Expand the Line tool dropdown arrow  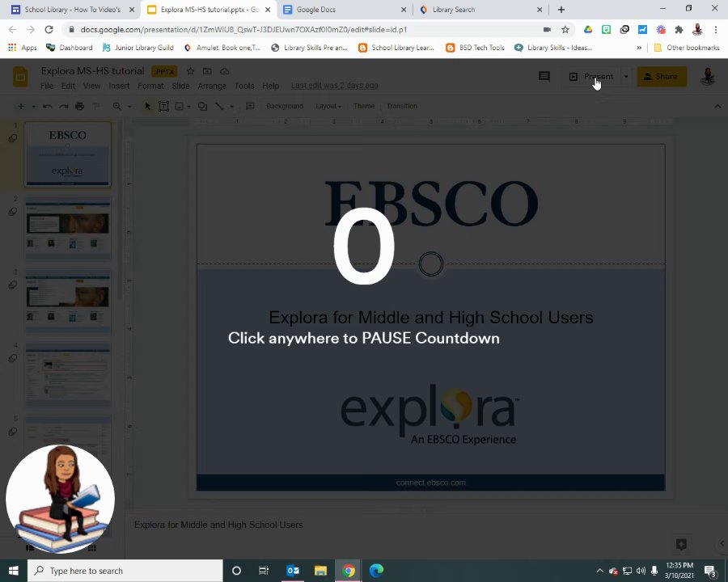(231, 106)
